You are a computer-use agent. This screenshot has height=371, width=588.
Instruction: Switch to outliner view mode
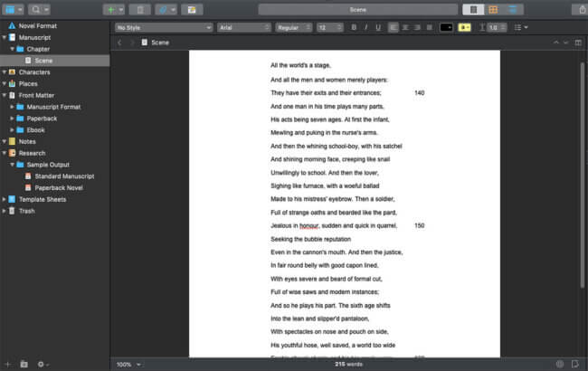point(515,9)
